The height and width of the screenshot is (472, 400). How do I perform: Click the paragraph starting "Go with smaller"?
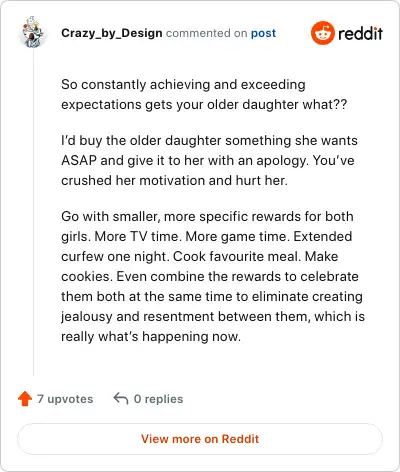coord(213,276)
